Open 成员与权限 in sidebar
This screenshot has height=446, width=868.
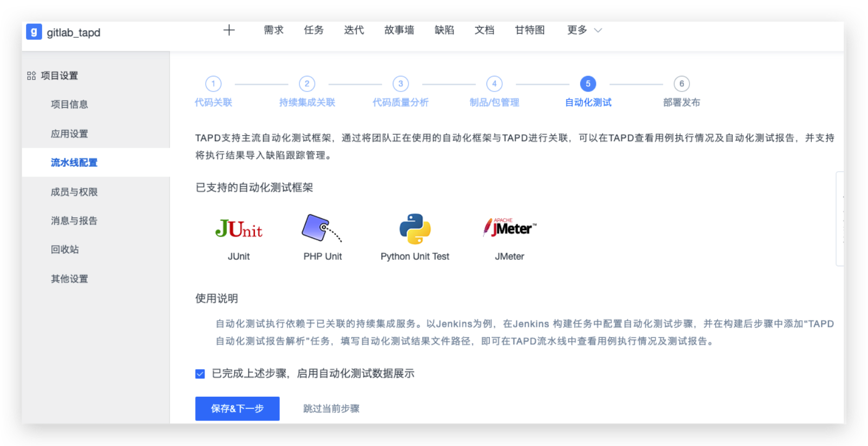pos(74,192)
